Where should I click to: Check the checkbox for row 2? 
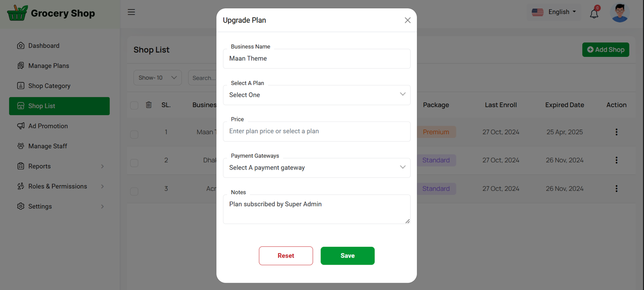[x=134, y=163]
